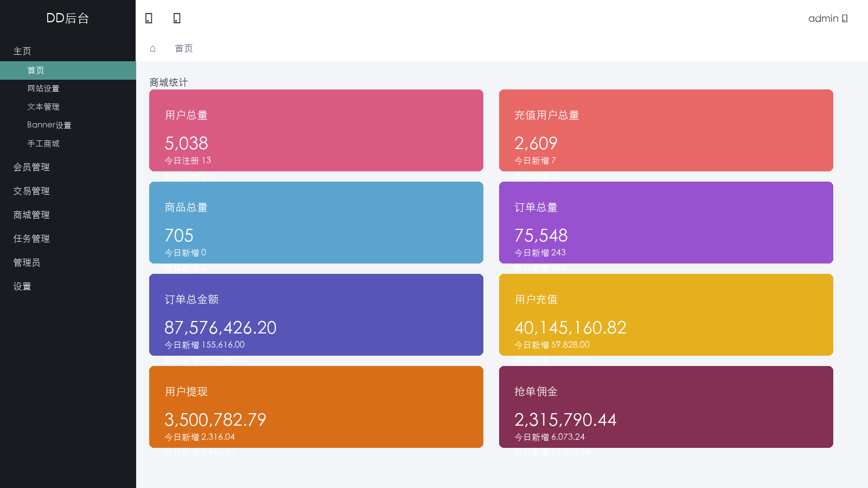Open the 设置 sidebar menu
Image resolution: width=868 pixels, height=488 pixels.
click(68, 286)
